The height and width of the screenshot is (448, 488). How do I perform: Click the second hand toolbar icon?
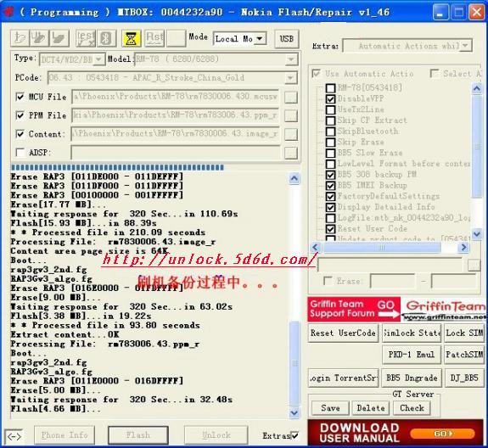(x=40, y=38)
